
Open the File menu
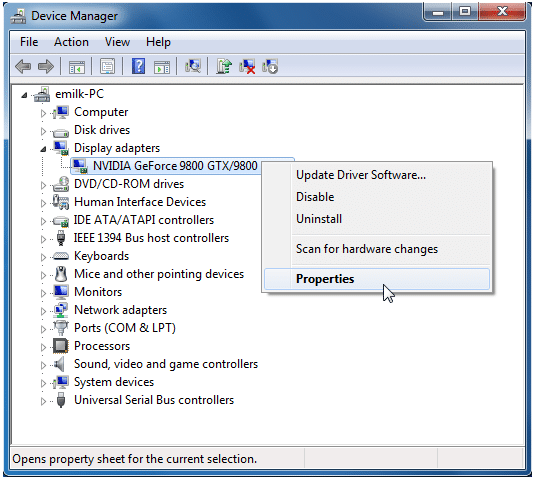[29, 42]
